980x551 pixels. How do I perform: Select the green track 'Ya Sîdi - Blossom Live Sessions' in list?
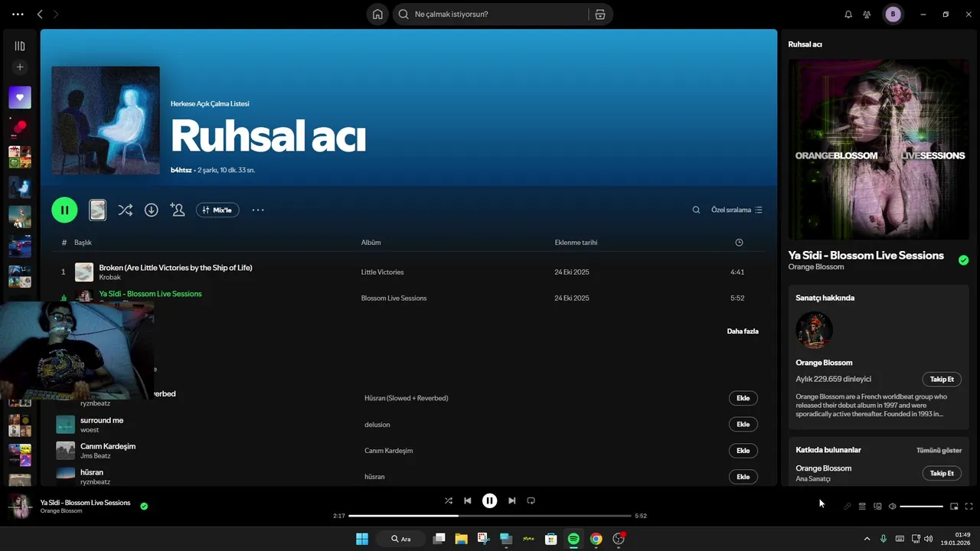pos(150,294)
